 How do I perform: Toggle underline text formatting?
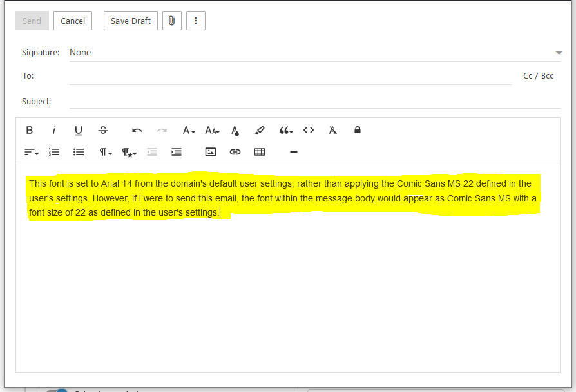(79, 130)
